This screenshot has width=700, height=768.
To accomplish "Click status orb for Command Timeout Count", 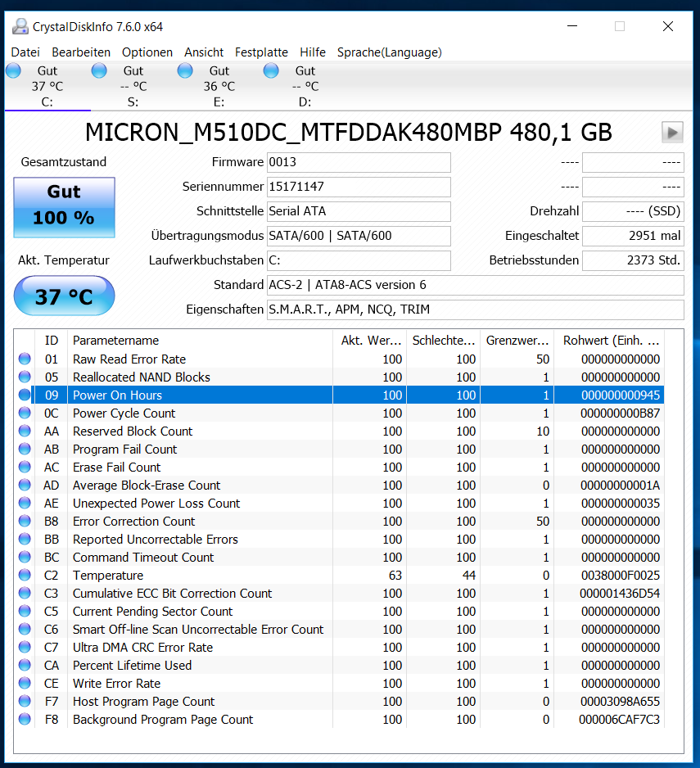I will [25, 558].
